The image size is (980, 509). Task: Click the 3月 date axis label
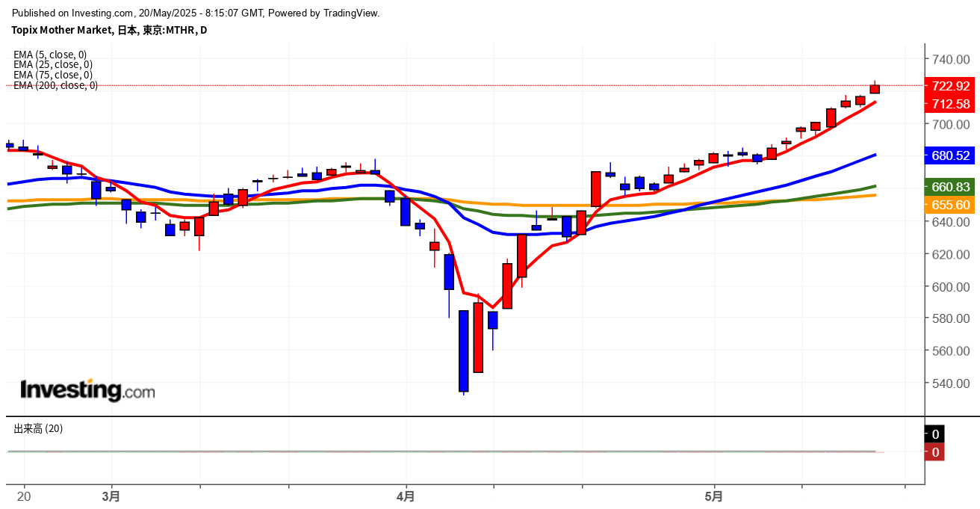(111, 496)
